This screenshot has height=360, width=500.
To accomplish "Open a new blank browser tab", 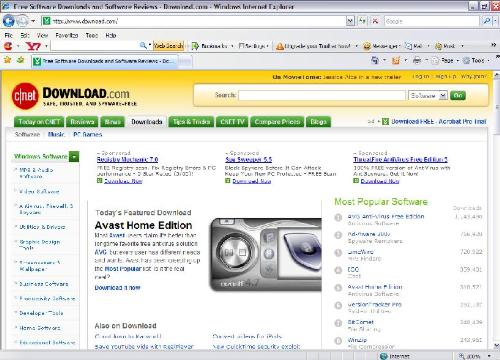I will (x=184, y=61).
